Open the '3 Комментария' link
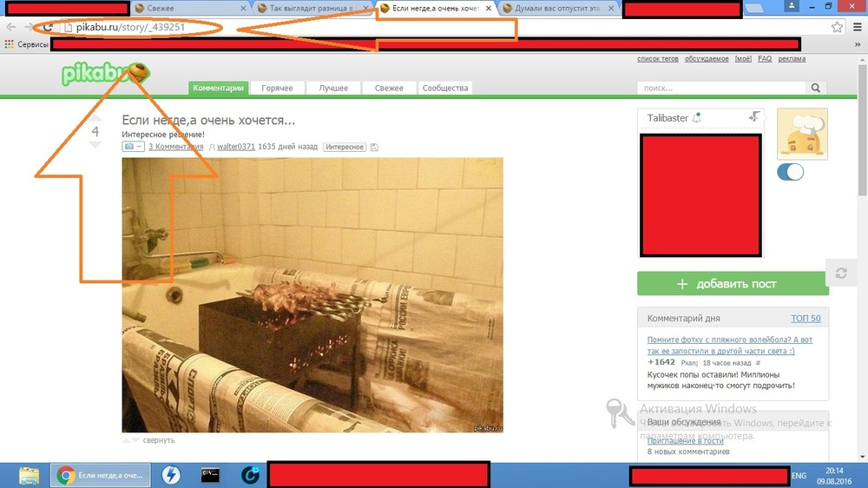Image resolution: width=868 pixels, height=488 pixels. tap(175, 146)
